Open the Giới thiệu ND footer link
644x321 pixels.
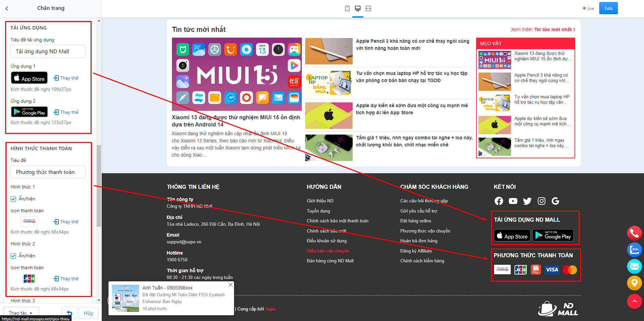tap(320, 201)
